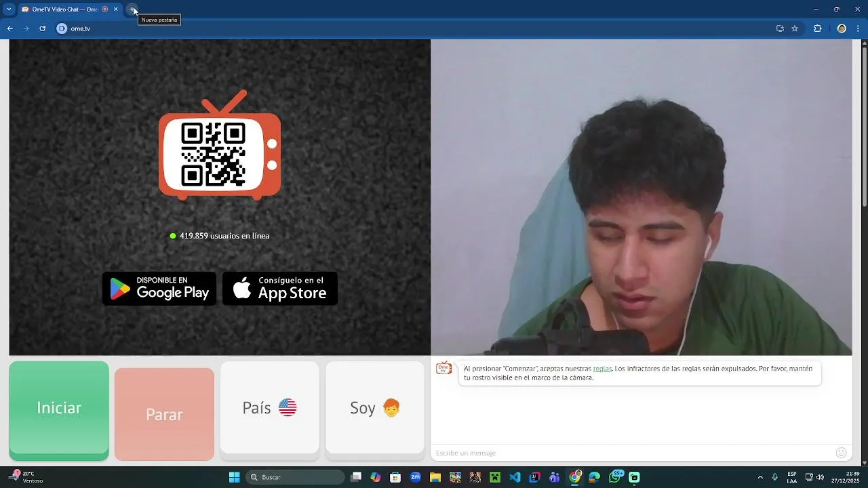Open Copilot from the taskbar
The image size is (868, 488).
376,477
